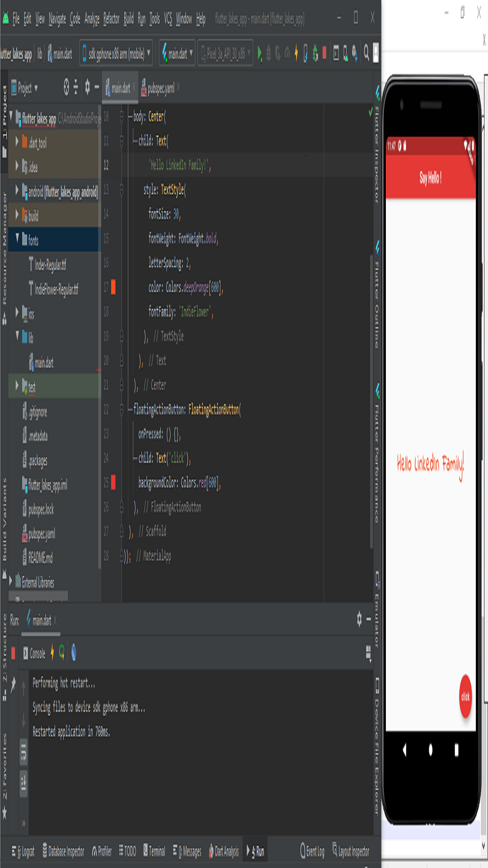Pin the Run tab with pin icon
Viewport: 488px width, 868px height.
tap(13, 684)
